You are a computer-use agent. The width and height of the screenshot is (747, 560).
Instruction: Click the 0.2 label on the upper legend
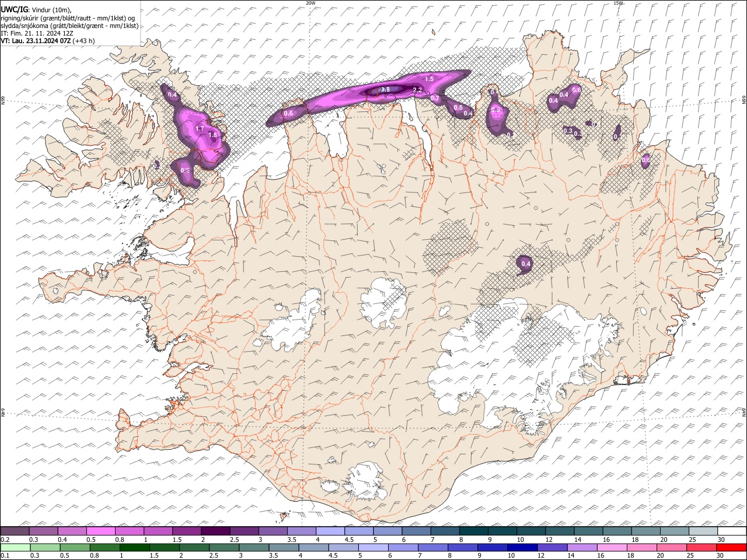tap(5, 540)
